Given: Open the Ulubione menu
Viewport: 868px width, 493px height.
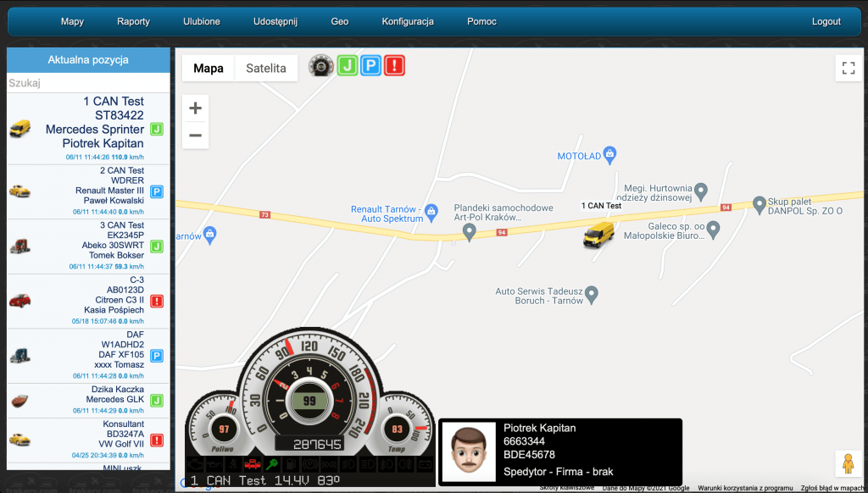Looking at the screenshot, I should [202, 21].
